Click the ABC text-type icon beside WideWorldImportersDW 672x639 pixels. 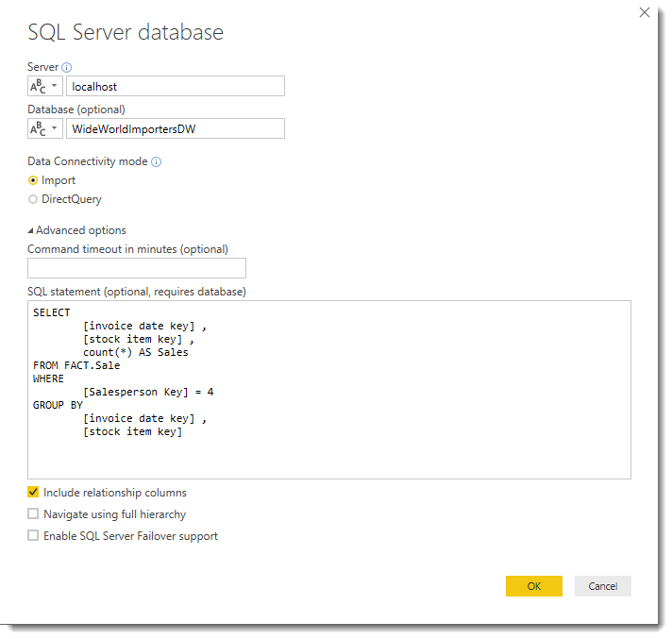38,129
